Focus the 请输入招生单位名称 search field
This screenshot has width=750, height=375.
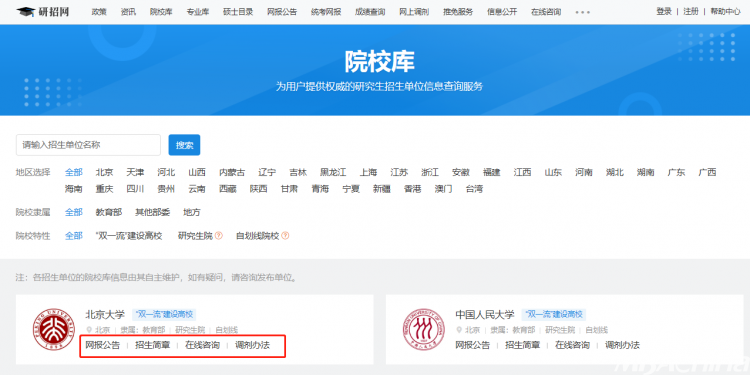pos(88,145)
